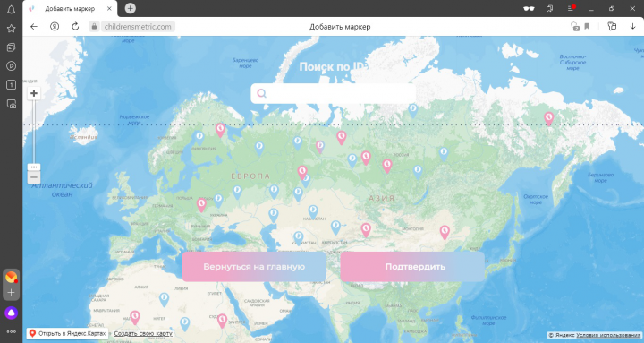Click the 'Вернуться на главную' button

coord(254,267)
